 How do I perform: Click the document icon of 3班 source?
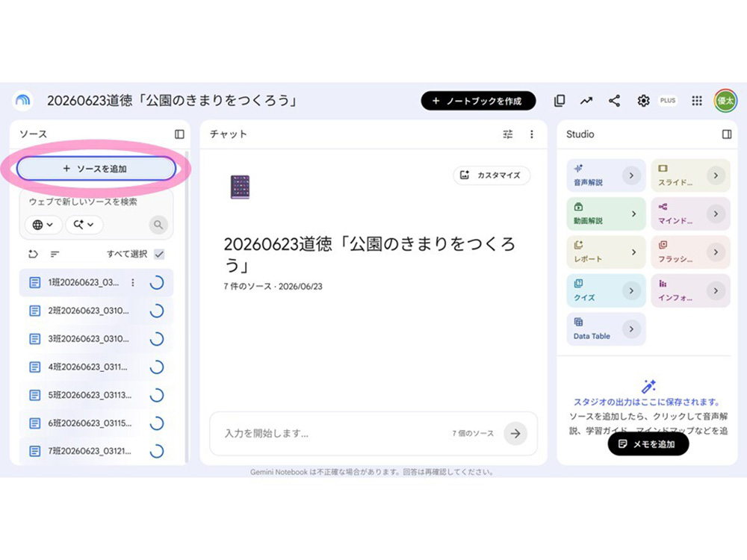pos(35,339)
